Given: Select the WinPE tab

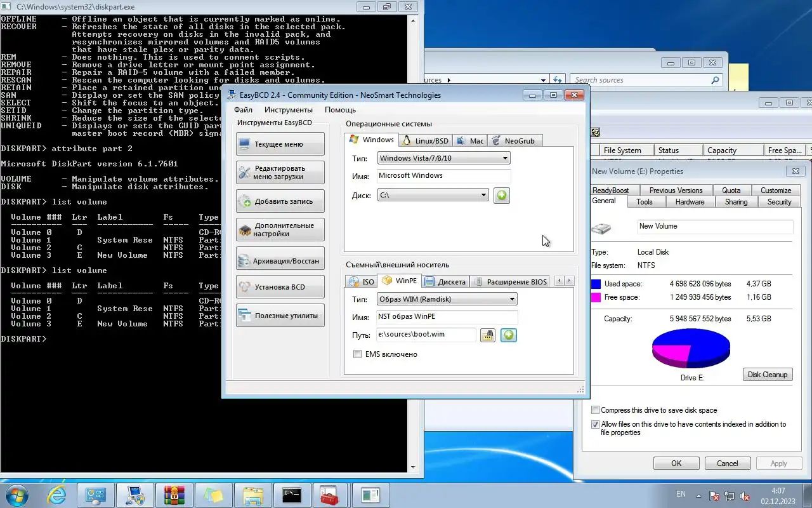Looking at the screenshot, I should click(x=400, y=281).
